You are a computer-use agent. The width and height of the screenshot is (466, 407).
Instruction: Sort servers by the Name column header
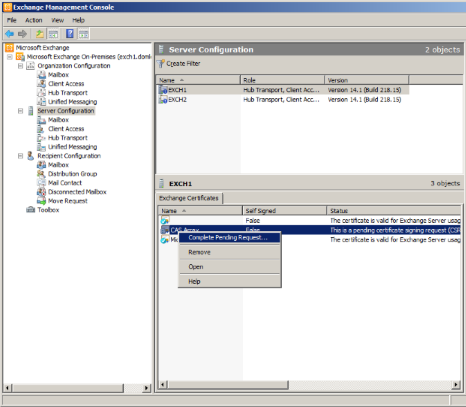[x=198, y=80]
